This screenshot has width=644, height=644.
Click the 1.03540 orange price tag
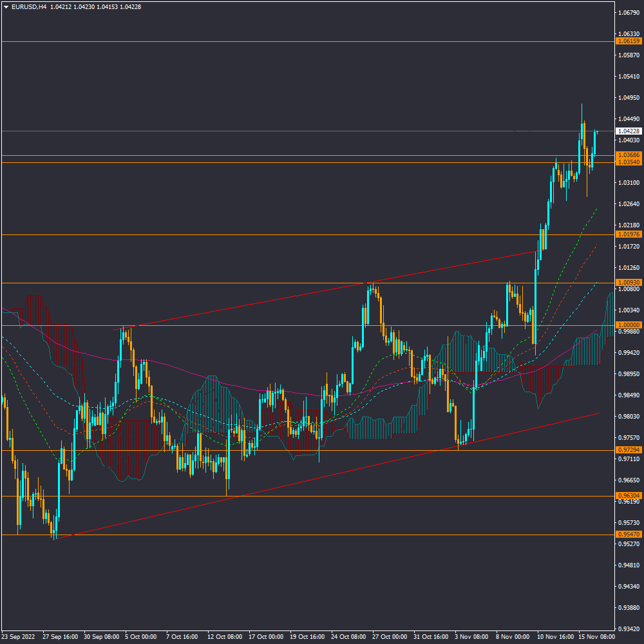pos(629,162)
